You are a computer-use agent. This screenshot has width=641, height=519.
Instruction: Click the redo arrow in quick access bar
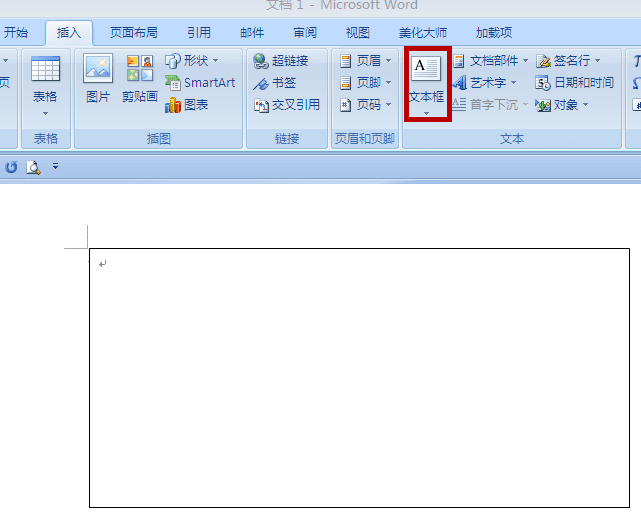click(11, 167)
